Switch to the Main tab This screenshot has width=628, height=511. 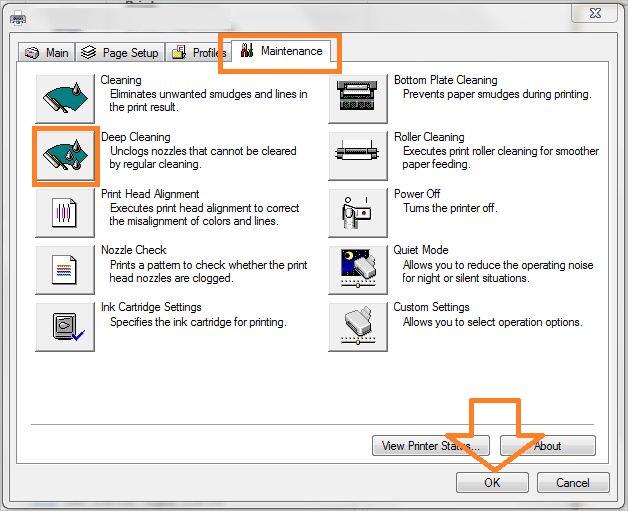click(46, 52)
